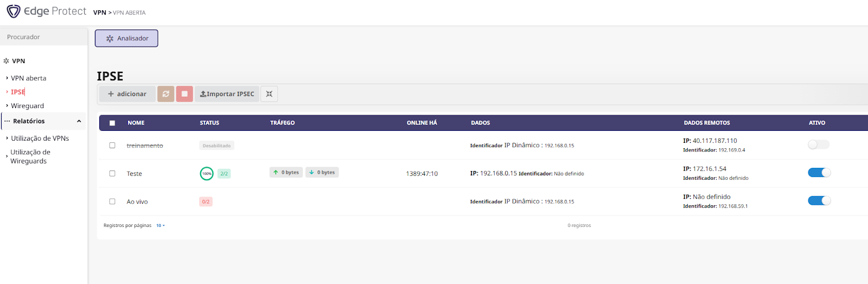Click the 100% circular status indicator for Teste
Image resolution: width=868 pixels, height=284 pixels.
click(x=207, y=174)
